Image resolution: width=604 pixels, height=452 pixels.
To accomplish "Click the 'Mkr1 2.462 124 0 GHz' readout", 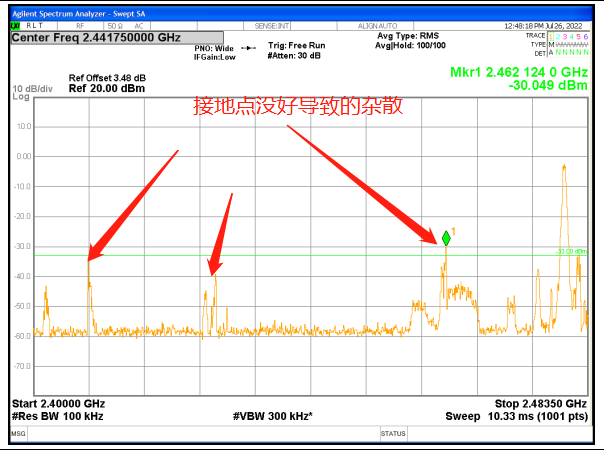I will [x=519, y=72].
